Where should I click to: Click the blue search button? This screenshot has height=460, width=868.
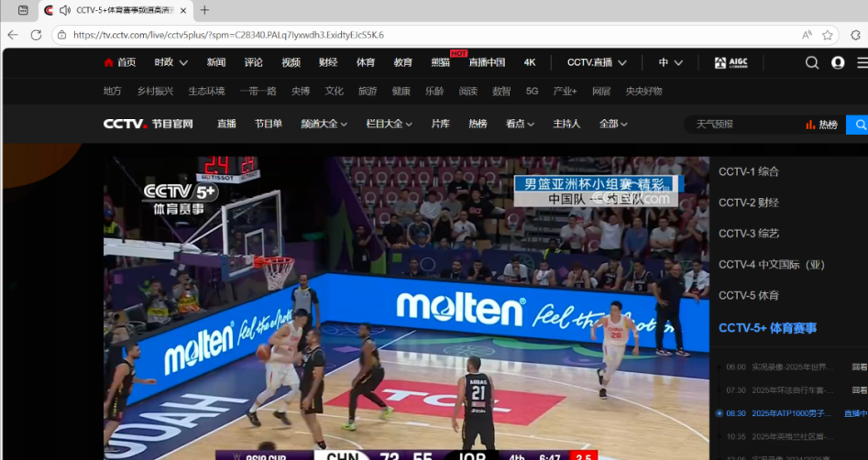(858, 125)
